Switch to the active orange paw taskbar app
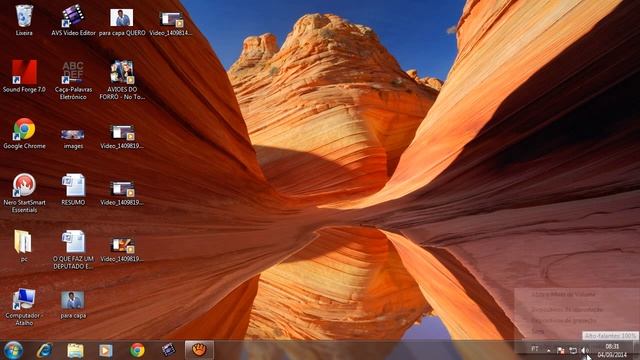The width and height of the screenshot is (640, 360). coord(199,350)
